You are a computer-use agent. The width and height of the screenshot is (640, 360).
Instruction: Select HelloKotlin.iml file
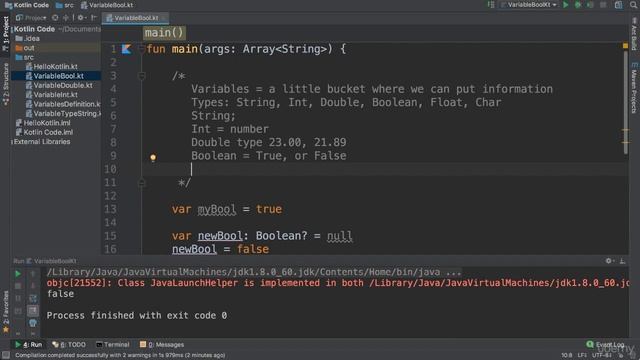pos(43,123)
